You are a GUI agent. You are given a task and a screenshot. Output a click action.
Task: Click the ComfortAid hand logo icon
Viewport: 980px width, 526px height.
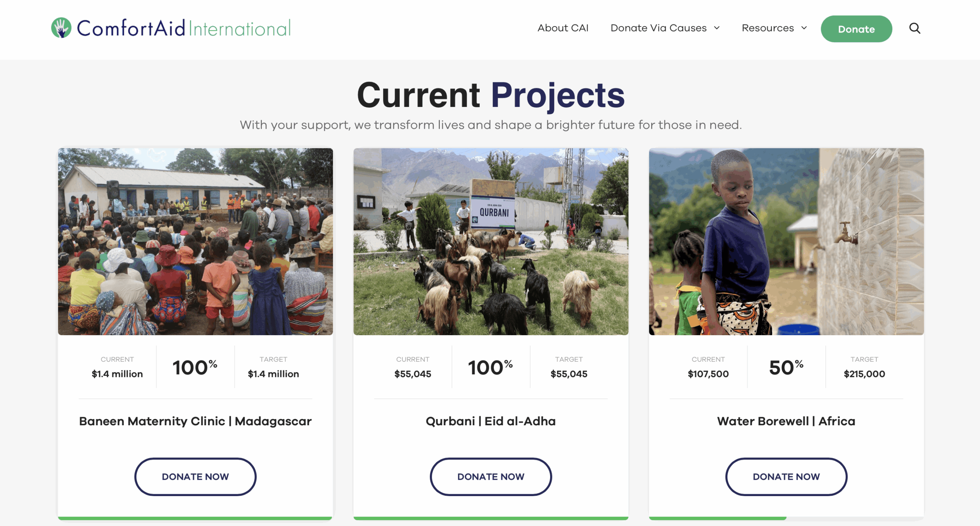pyautogui.click(x=61, y=28)
